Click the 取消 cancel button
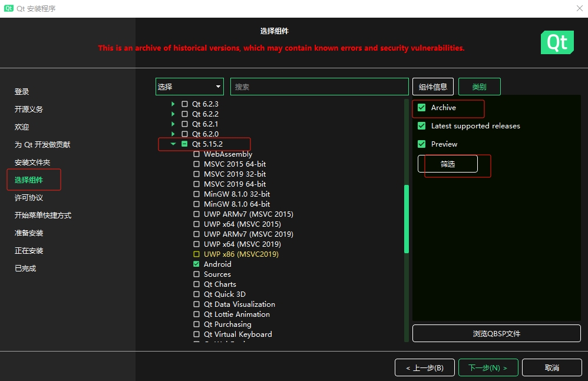Viewport: 588px width, 381px height. point(551,368)
